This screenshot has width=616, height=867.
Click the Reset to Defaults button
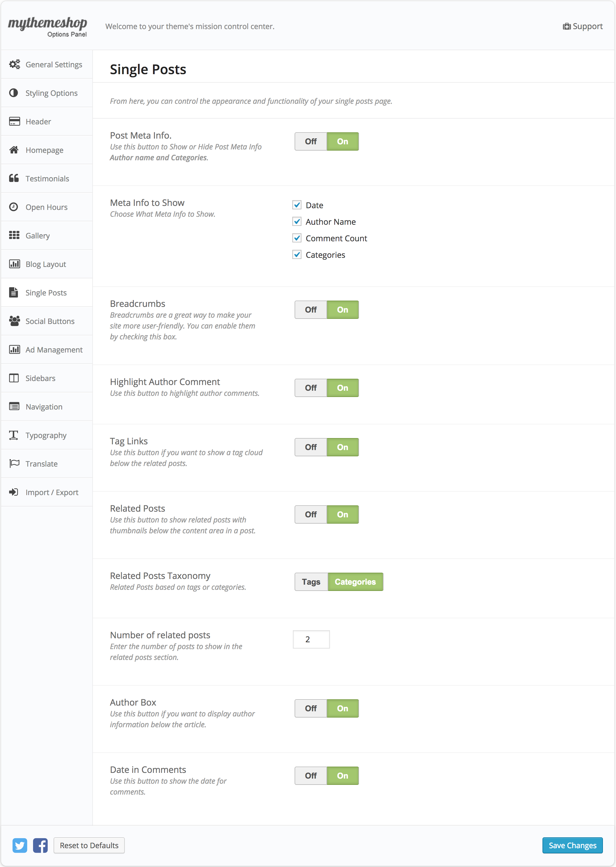(89, 845)
